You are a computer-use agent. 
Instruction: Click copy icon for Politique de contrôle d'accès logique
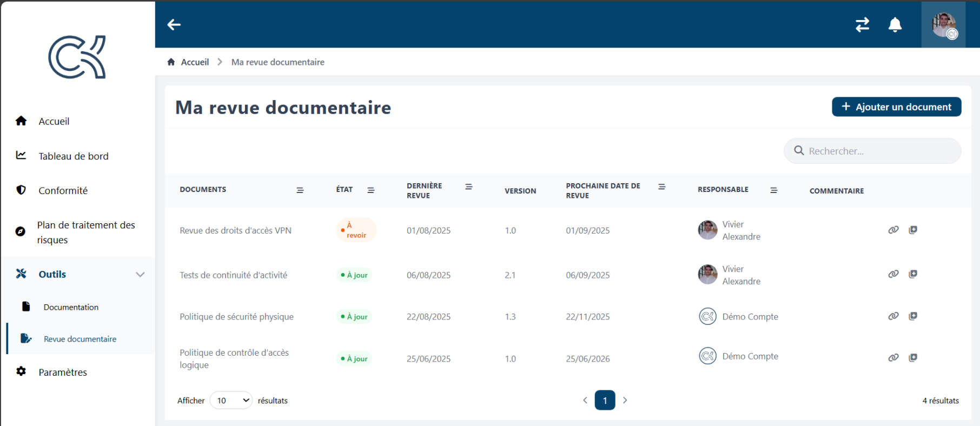pos(913,357)
